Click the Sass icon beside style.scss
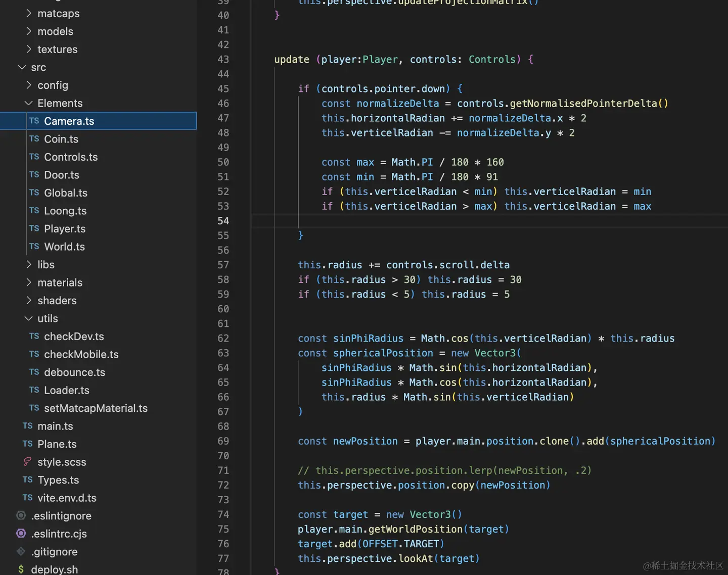Image resolution: width=728 pixels, height=575 pixels. (x=27, y=462)
